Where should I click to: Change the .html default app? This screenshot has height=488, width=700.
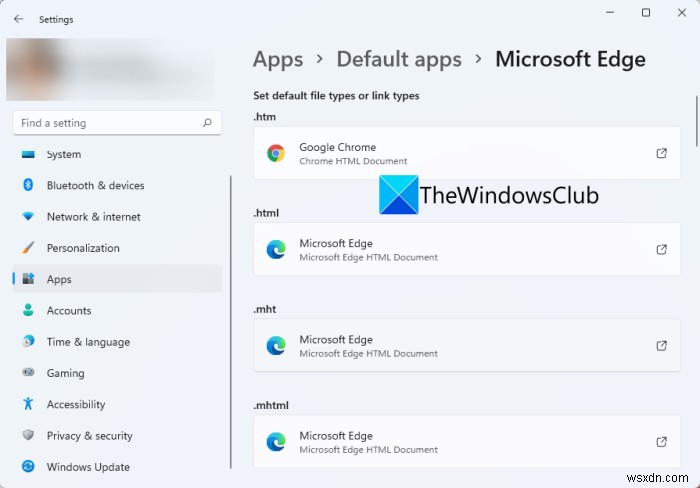tap(467, 249)
